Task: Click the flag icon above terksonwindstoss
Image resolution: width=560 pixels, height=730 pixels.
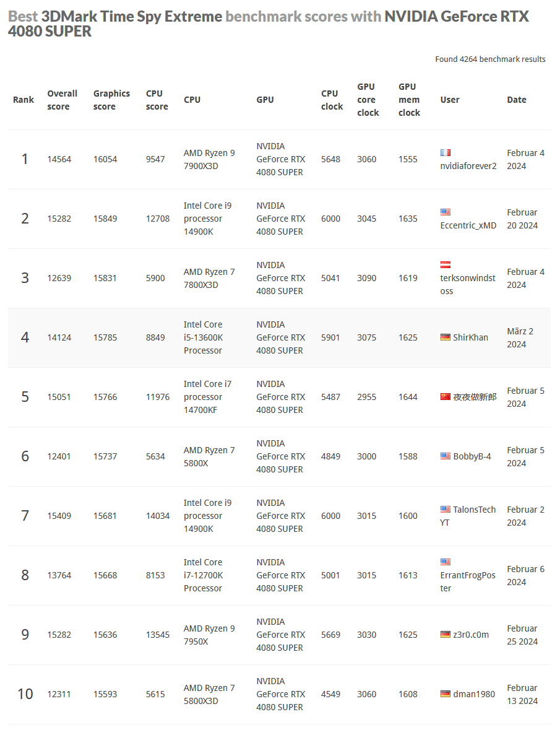Action: 446,264
